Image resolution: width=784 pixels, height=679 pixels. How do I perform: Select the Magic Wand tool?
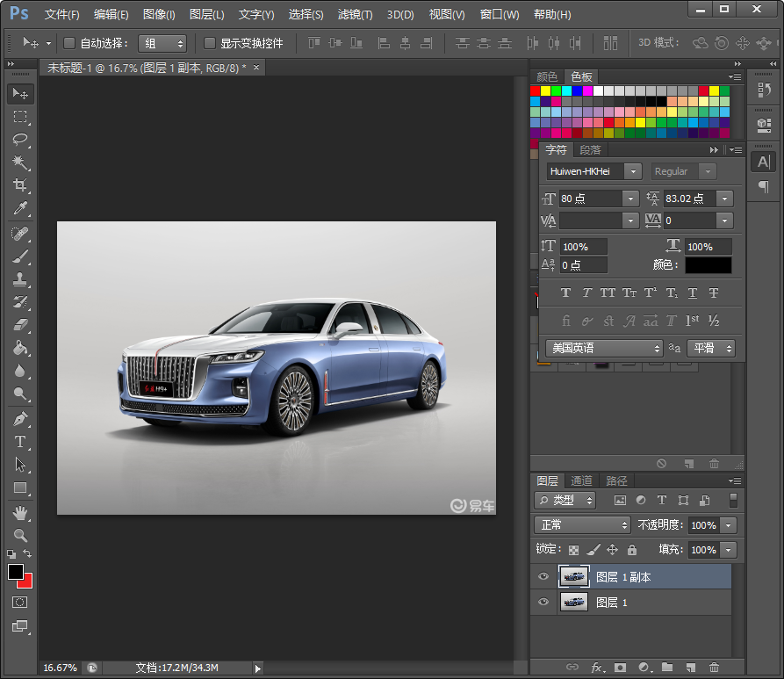pyautogui.click(x=20, y=163)
